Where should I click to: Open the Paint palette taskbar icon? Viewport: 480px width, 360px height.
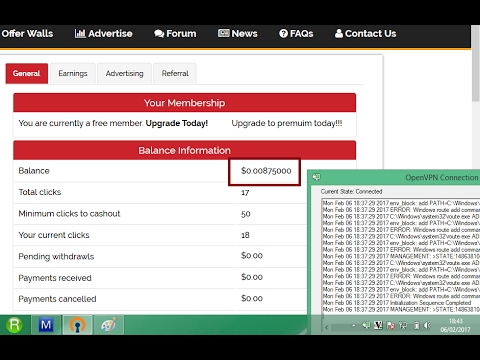coord(109,325)
